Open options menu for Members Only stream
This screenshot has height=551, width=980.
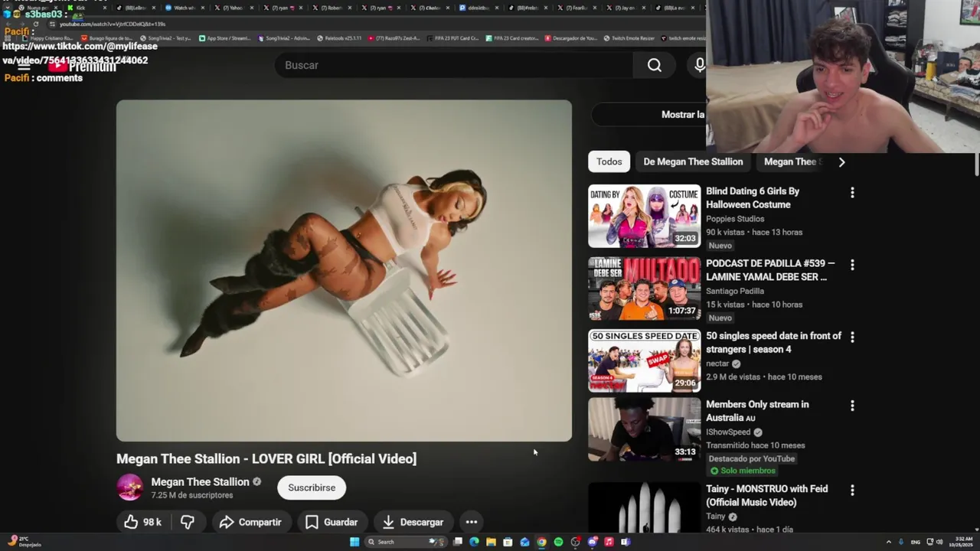point(852,406)
